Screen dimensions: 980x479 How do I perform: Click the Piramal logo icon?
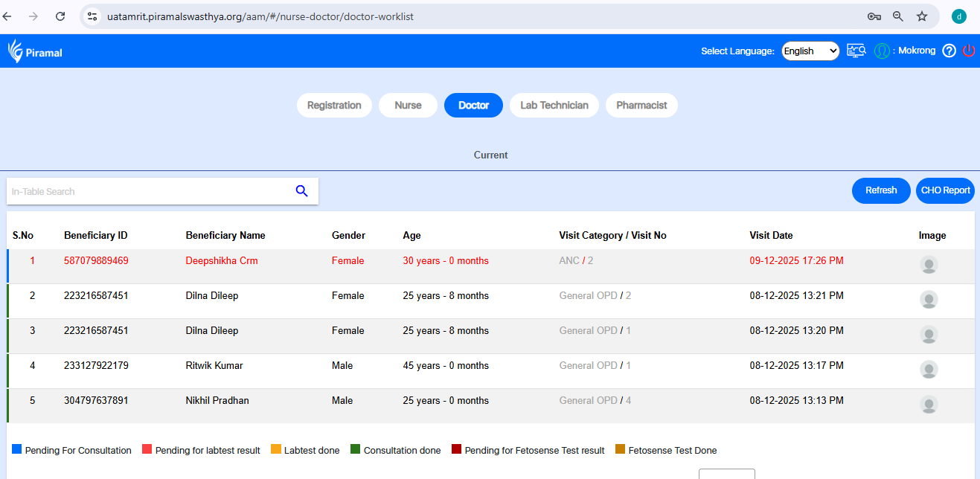point(16,51)
